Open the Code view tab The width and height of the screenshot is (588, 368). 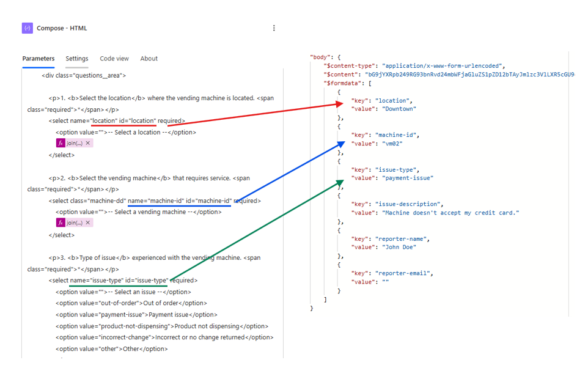(x=114, y=58)
